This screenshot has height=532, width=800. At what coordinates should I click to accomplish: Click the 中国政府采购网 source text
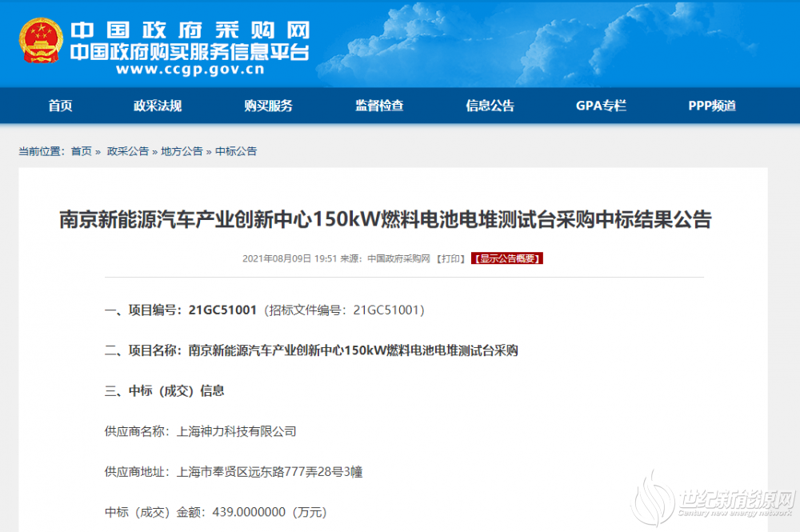click(398, 258)
